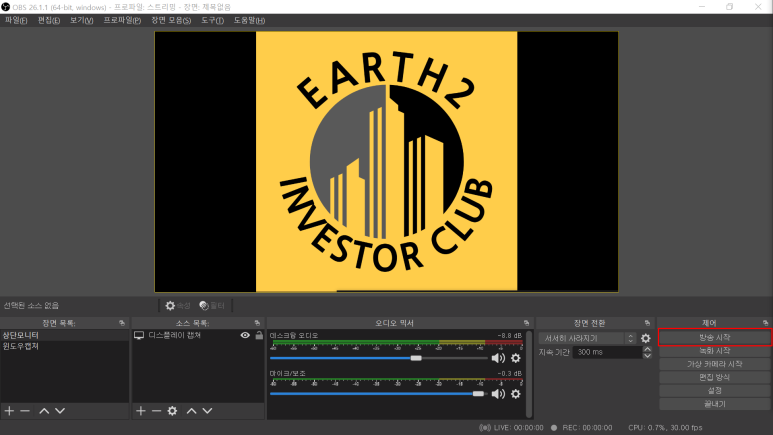This screenshot has width=773, height=435.
Task: Decrease 지속 기간 duration with down arrow
Action: [x=647, y=355]
